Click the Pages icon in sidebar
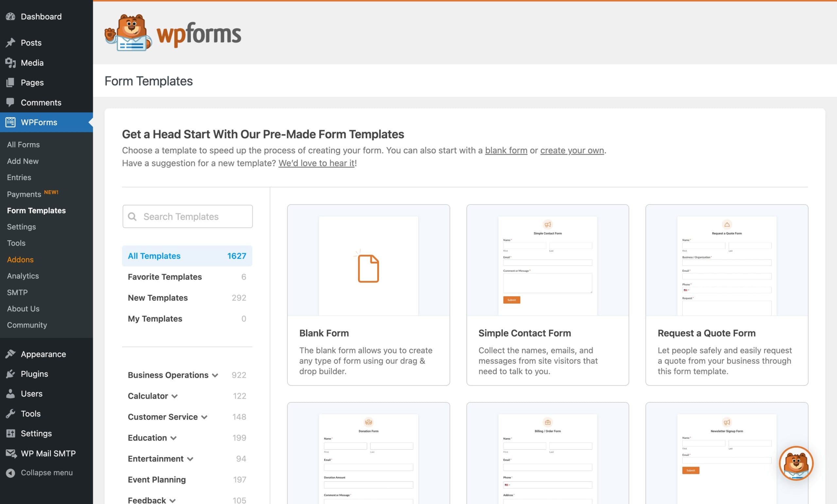 tap(10, 82)
